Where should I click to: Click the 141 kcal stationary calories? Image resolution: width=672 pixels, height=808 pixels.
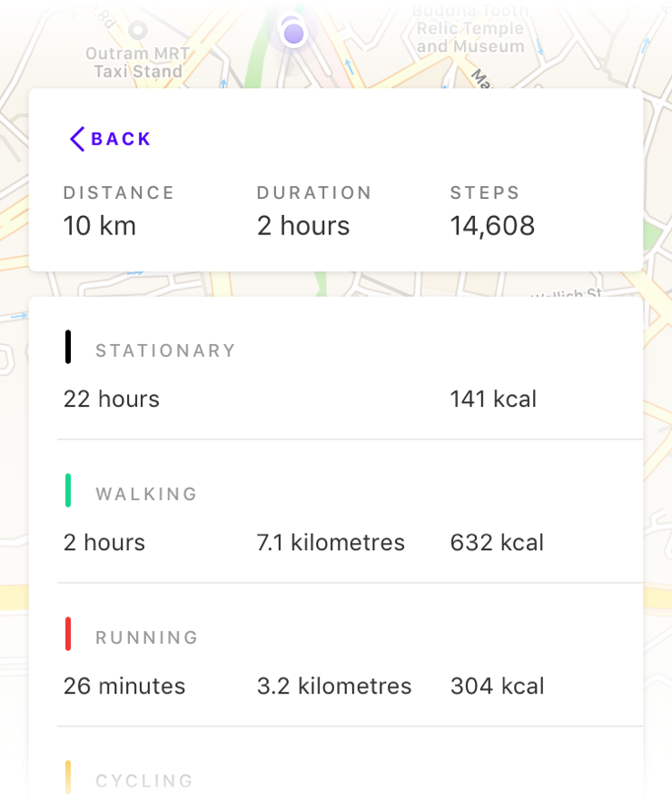[x=493, y=399]
